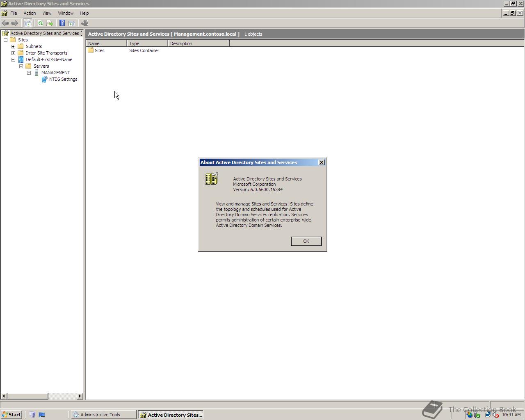This screenshot has width=525, height=420.
Task: Click the Active Directory Sites and Services root node icon
Action: 5,33
